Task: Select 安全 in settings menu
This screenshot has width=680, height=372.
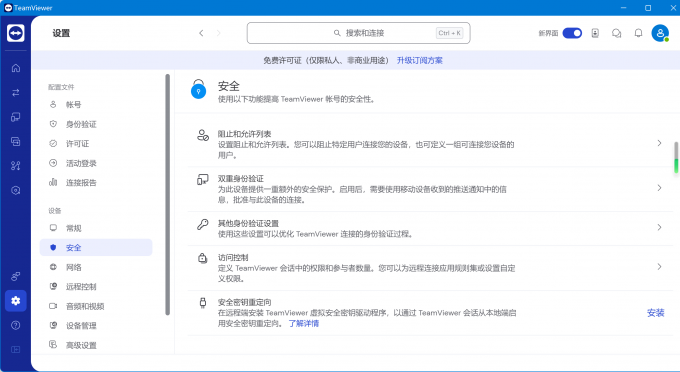Action: (96, 248)
